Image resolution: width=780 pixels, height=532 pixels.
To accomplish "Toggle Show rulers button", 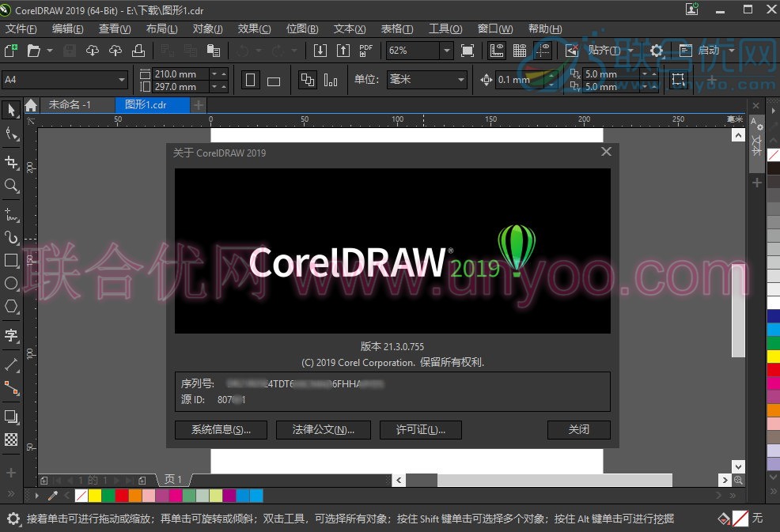I will pyautogui.click(x=497, y=51).
